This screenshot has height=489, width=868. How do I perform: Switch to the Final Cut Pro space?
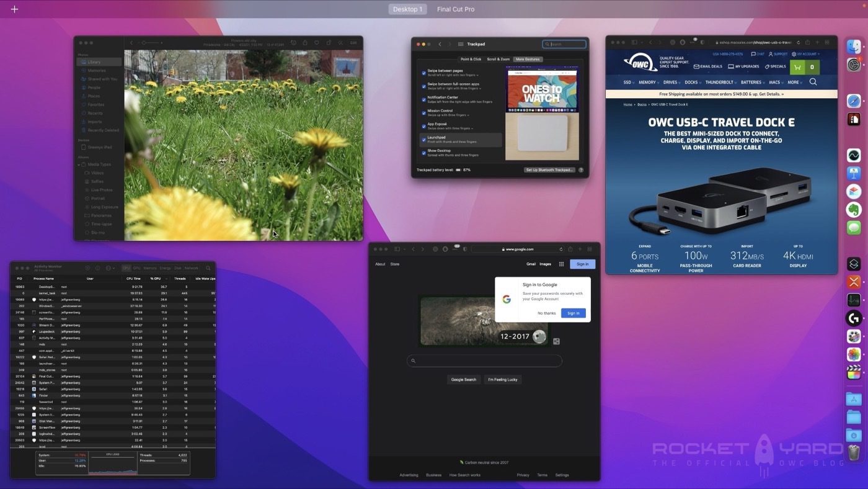click(456, 9)
